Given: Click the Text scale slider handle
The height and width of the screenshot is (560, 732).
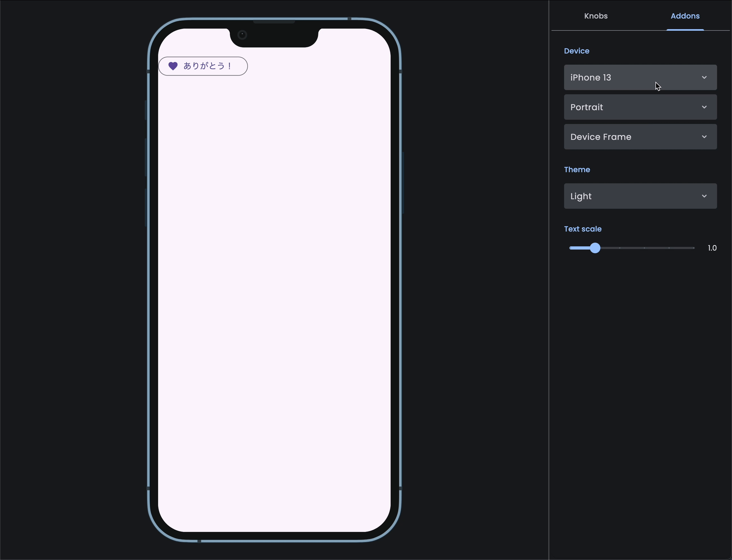Looking at the screenshot, I should tap(595, 248).
